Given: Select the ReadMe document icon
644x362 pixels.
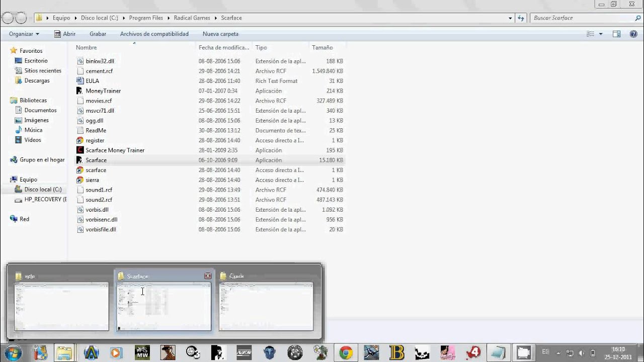Looking at the screenshot, I should coord(79,130).
